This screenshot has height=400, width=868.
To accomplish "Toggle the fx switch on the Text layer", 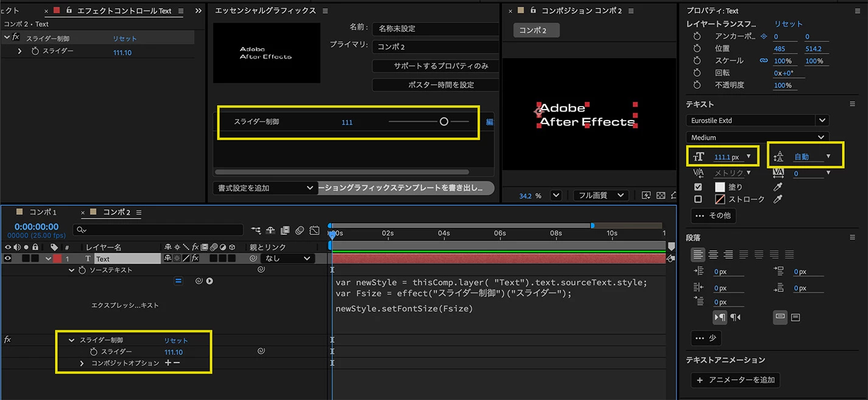I will 195,258.
